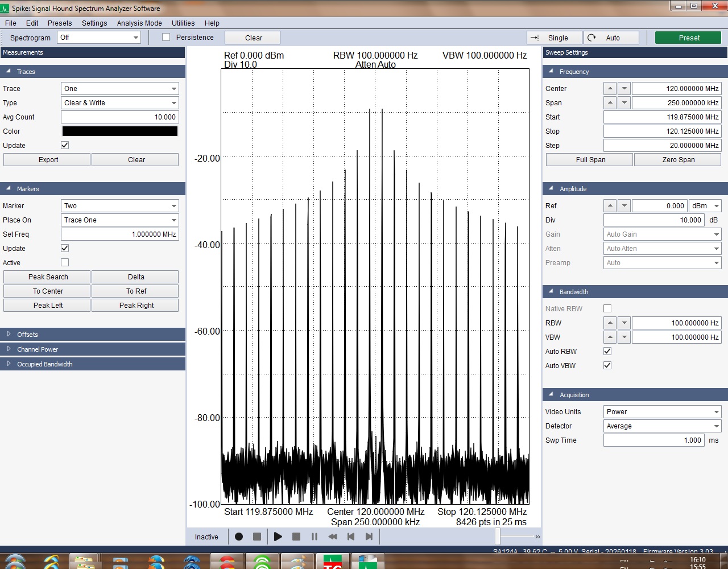Open the Detector dropdown
The height and width of the screenshot is (569, 728).
coord(663,426)
